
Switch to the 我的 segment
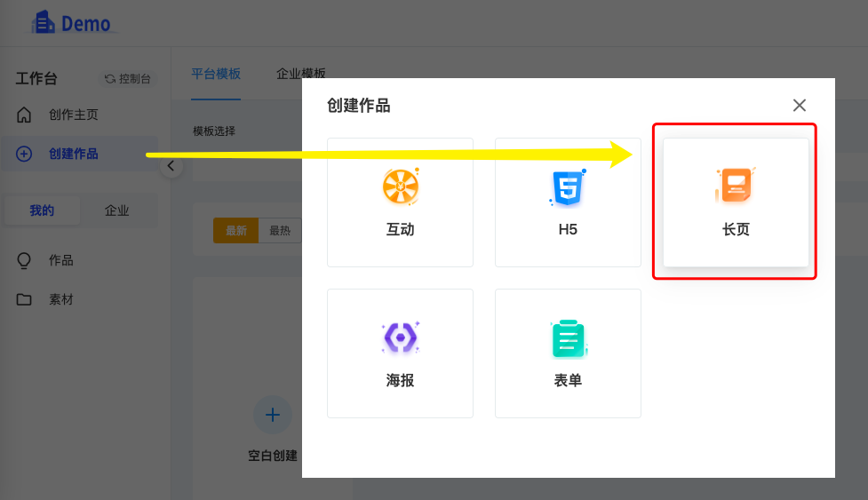pyautogui.click(x=42, y=210)
